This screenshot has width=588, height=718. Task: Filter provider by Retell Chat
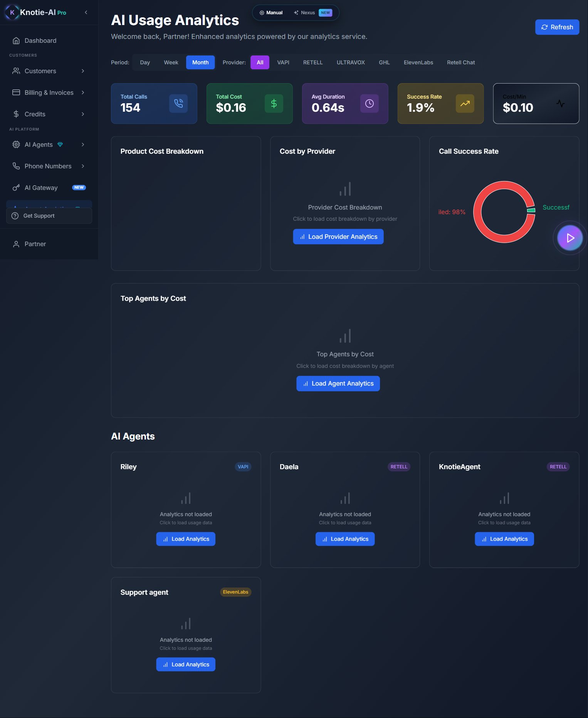click(461, 62)
